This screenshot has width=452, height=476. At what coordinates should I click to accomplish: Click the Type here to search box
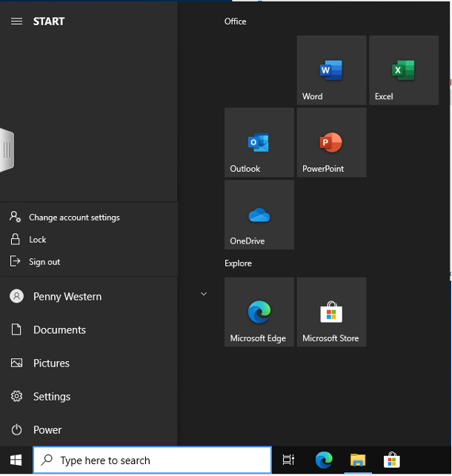tap(152, 460)
